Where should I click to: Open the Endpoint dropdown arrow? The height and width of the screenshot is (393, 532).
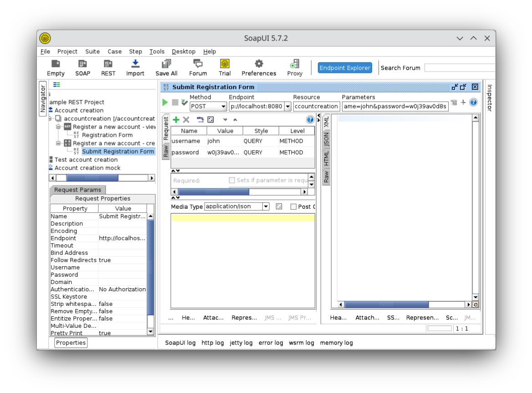(287, 106)
